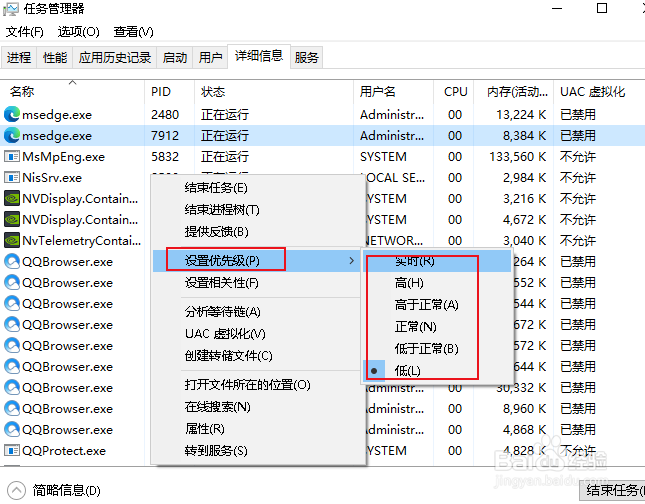Click memory value 2,984 K
645x504 pixels.
coord(524,177)
